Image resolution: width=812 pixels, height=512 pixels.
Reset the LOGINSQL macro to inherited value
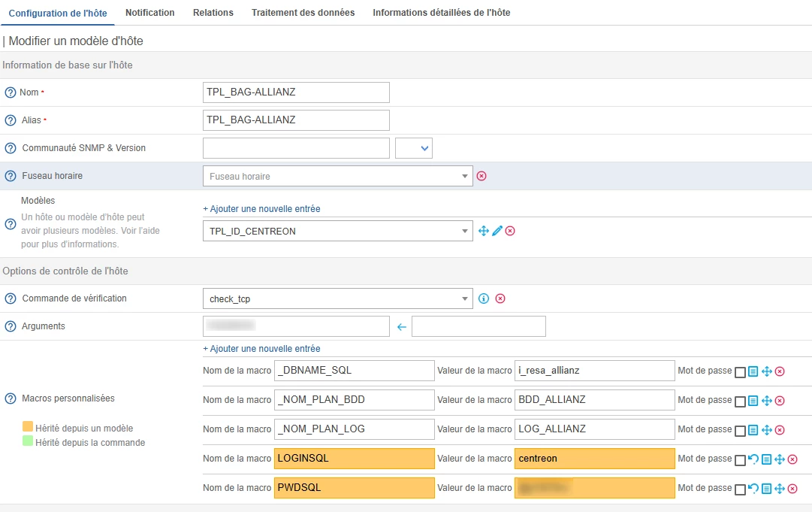[753, 459]
